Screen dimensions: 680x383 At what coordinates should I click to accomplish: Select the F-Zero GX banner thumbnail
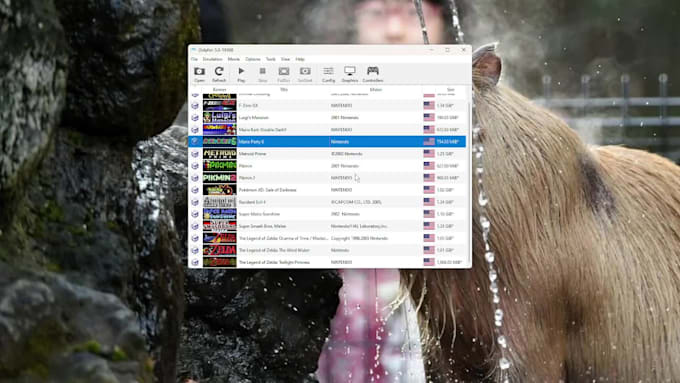219,105
